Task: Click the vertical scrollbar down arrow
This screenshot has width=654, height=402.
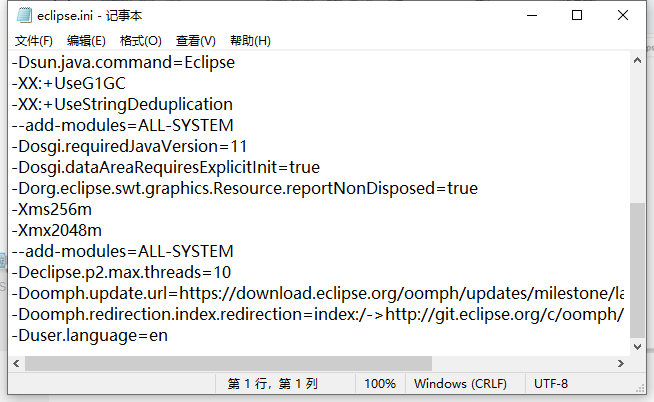Action: pos(637,347)
